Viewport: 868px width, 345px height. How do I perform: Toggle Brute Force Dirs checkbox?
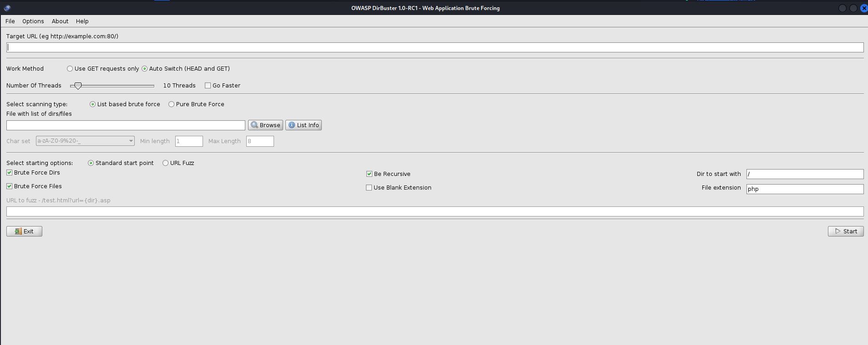tap(9, 173)
